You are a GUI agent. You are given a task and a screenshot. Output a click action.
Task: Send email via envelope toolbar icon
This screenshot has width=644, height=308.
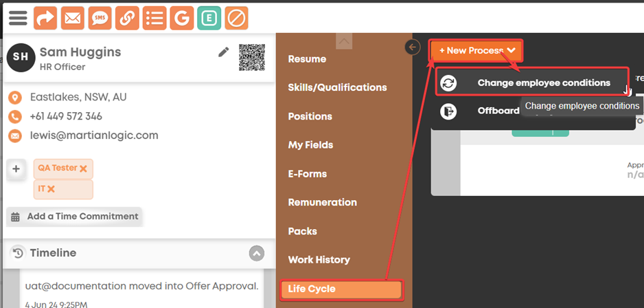click(73, 18)
